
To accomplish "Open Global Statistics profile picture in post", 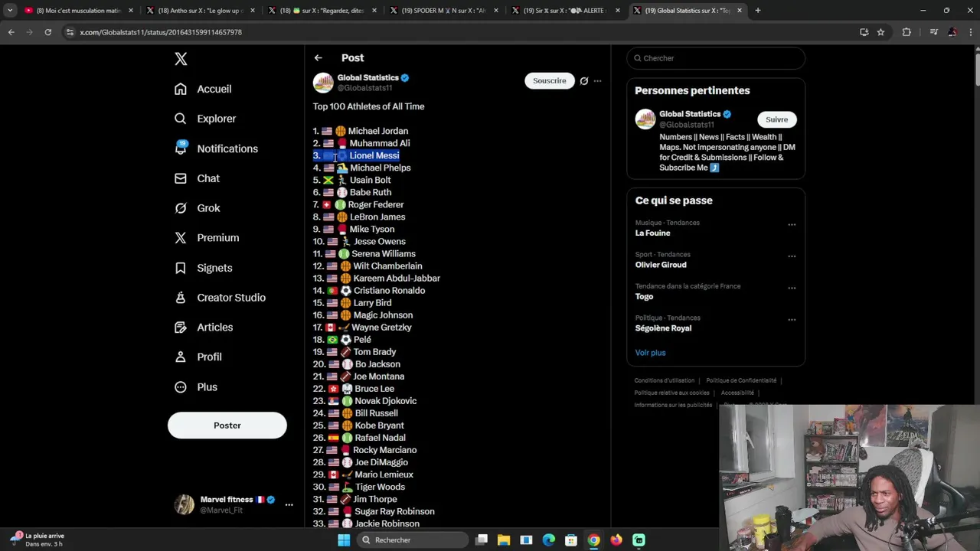I will [323, 83].
